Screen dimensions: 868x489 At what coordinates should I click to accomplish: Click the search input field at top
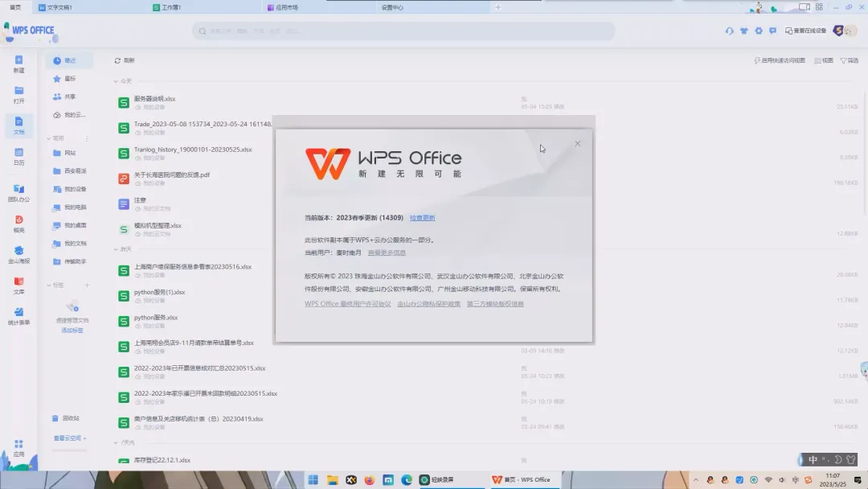pos(403,31)
